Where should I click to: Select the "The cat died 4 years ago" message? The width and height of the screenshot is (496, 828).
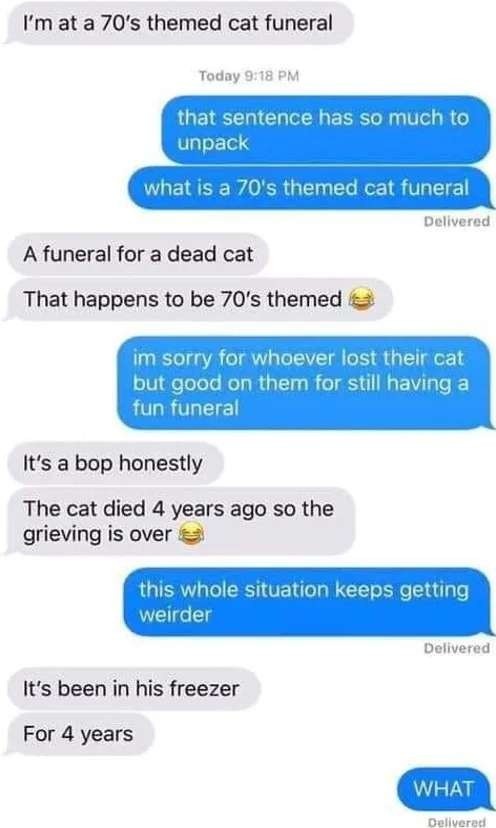point(181,522)
